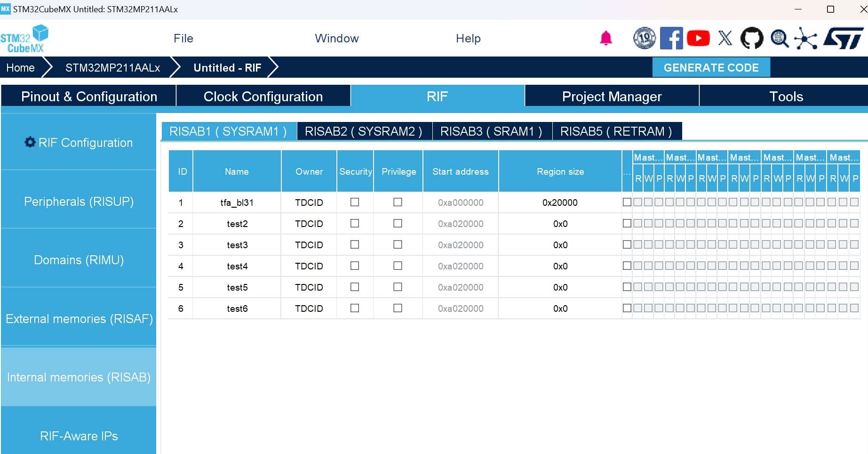Click the STM32CubeMX logo

[x=24, y=39]
